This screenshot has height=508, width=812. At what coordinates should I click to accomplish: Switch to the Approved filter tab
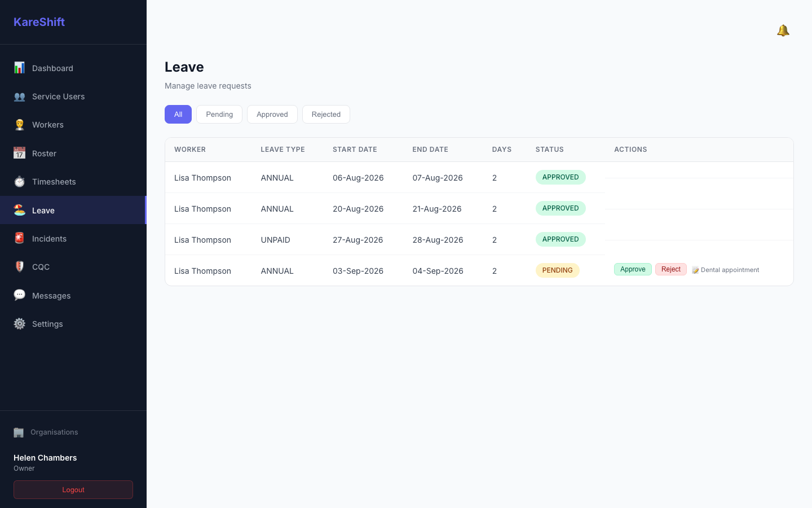coord(272,114)
